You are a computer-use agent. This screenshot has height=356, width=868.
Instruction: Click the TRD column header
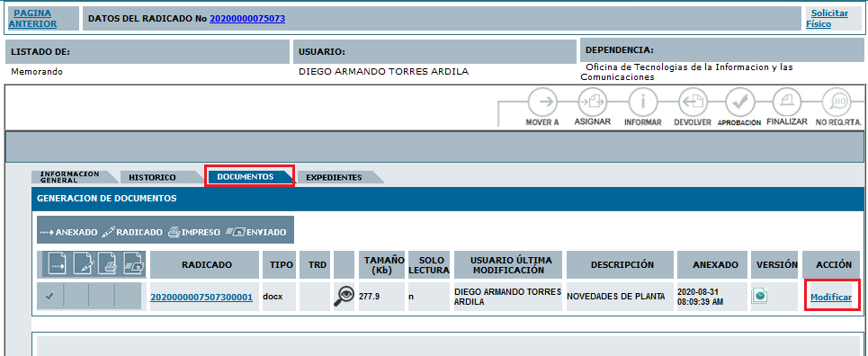(316, 264)
